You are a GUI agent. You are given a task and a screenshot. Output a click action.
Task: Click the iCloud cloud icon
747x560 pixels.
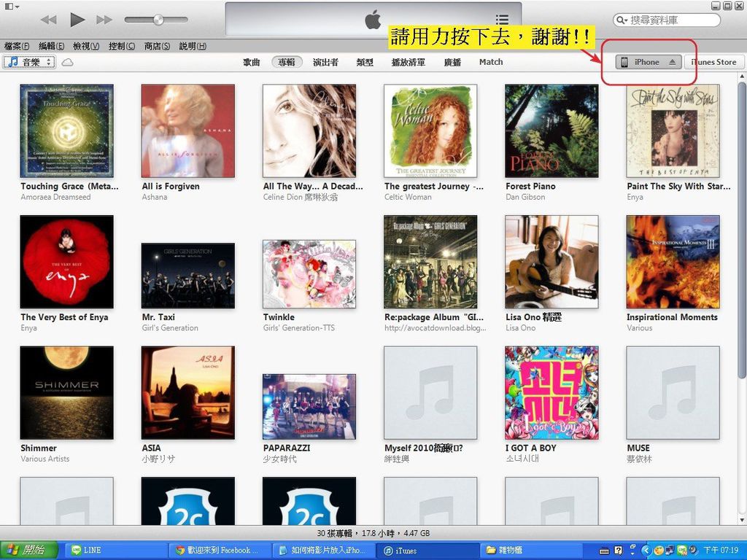tap(68, 63)
